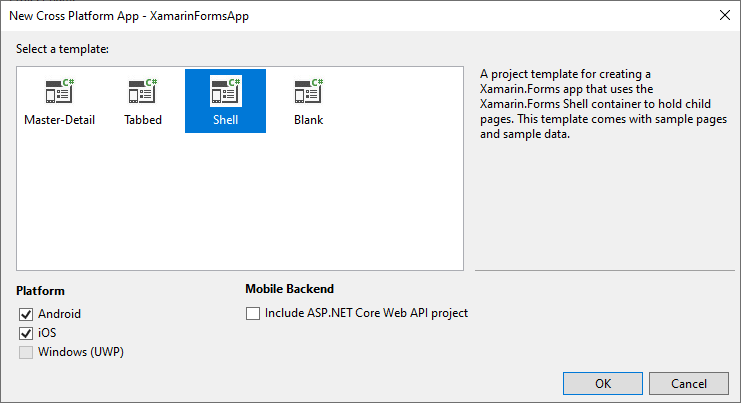This screenshot has width=741, height=403.
Task: Uncheck the Android platform checkbox
Action: (26, 314)
